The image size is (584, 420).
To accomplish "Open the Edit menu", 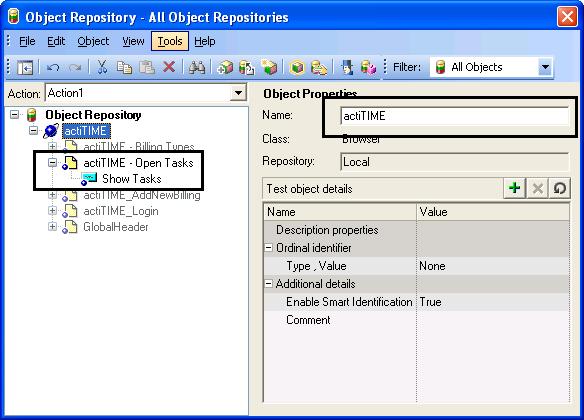I will 56,41.
